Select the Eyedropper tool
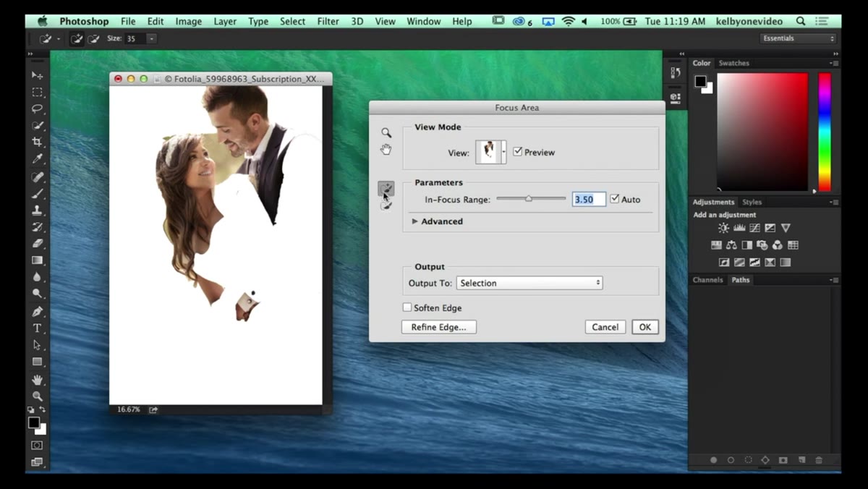This screenshot has width=868, height=489. 37,158
